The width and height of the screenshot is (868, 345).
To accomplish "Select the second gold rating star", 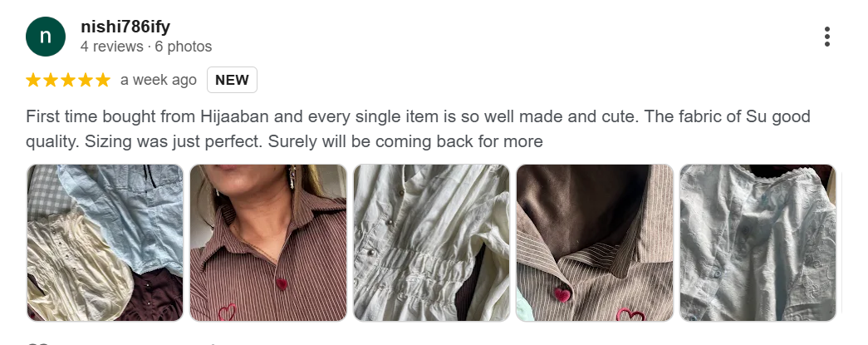I will click(51, 81).
